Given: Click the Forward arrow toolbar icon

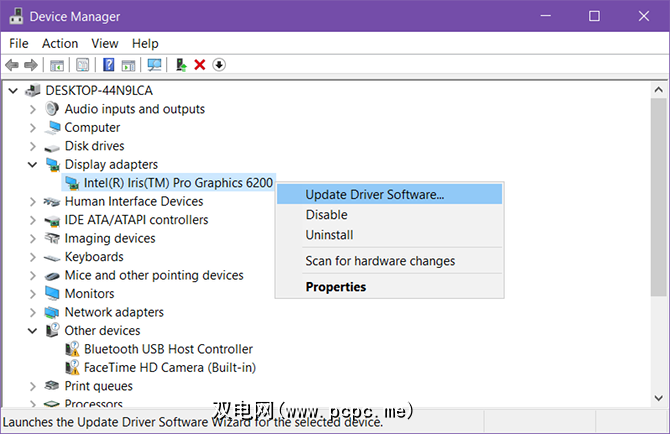Looking at the screenshot, I should [x=31, y=65].
